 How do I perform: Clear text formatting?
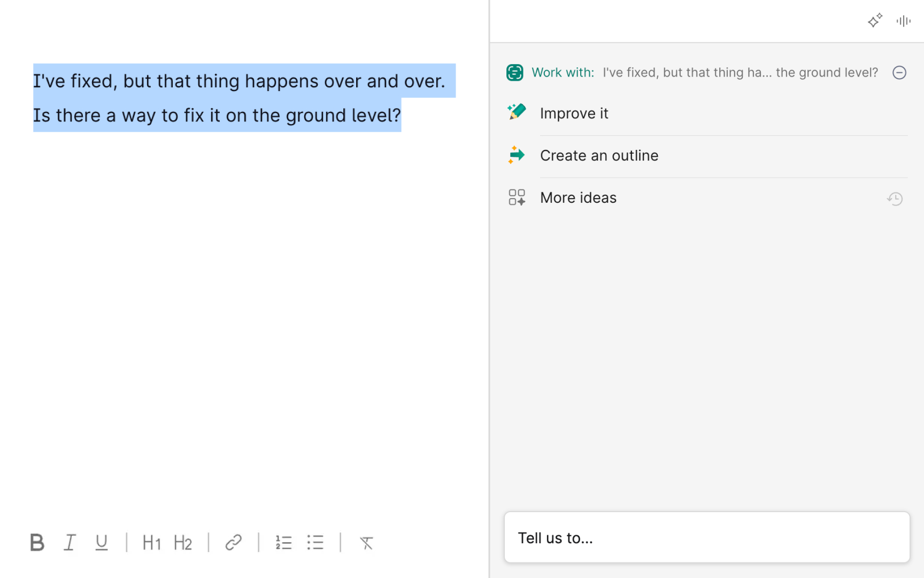(x=366, y=543)
